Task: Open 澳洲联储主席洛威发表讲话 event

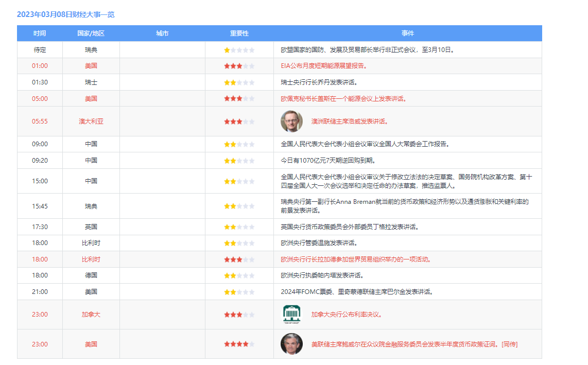Action: [350, 121]
